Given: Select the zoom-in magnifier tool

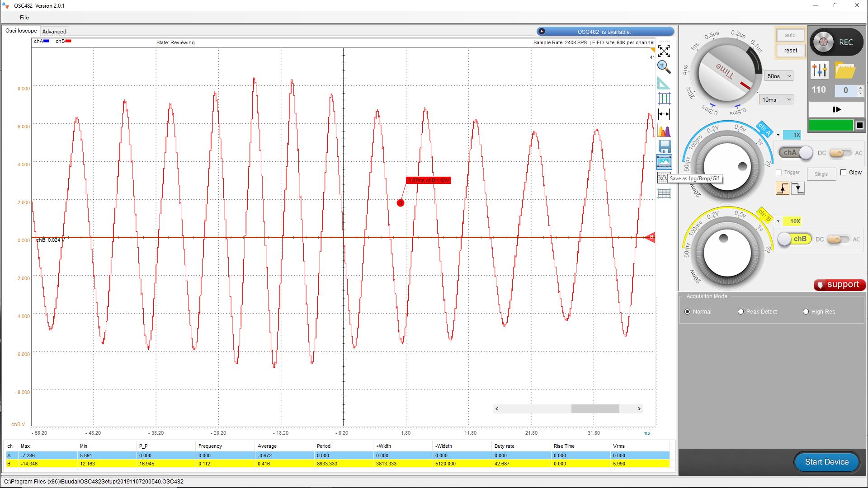Looking at the screenshot, I should click(664, 67).
